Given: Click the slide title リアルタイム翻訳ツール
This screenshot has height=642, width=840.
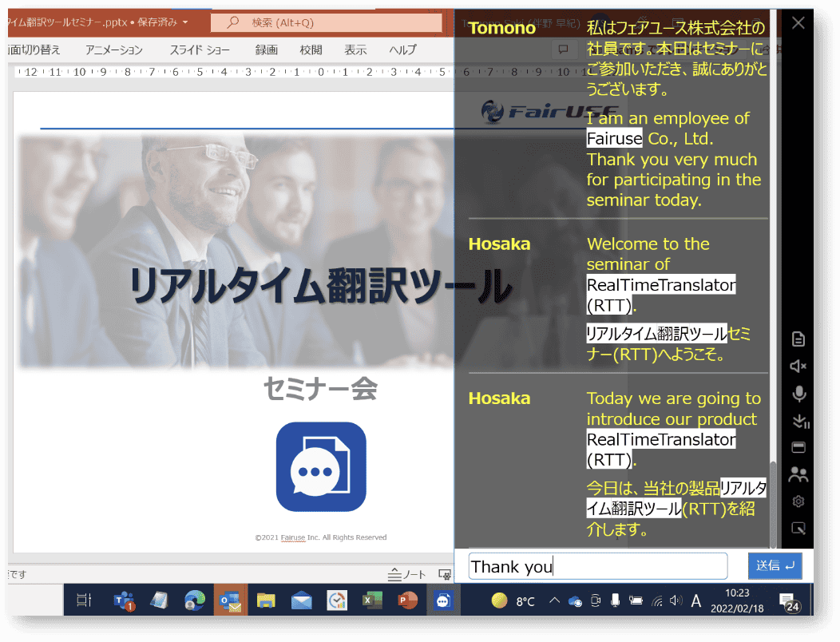Looking at the screenshot, I should [320, 286].
